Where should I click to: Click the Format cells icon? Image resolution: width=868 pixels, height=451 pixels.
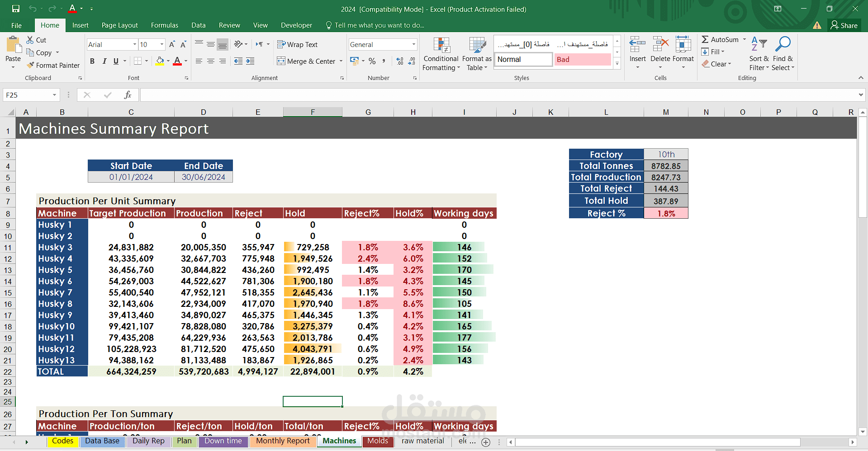click(x=683, y=45)
